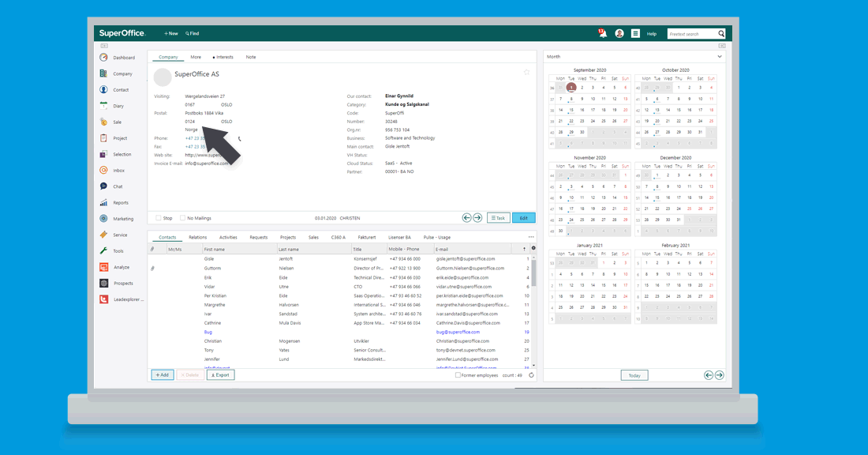
Task: Open the Sale section icon
Action: pyautogui.click(x=103, y=122)
